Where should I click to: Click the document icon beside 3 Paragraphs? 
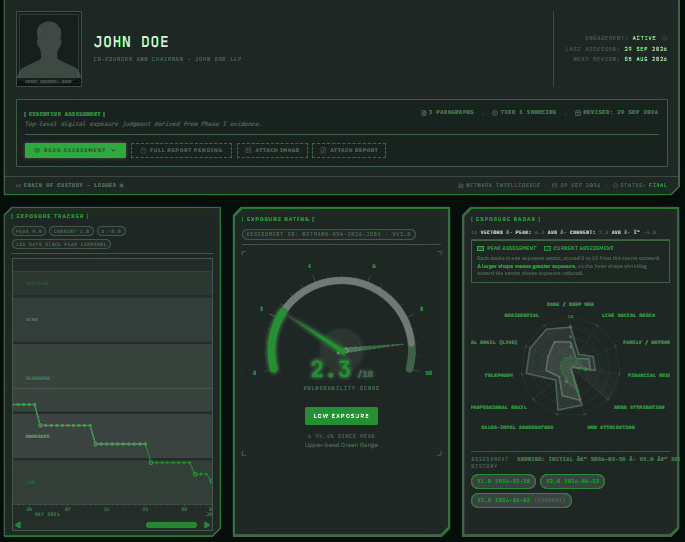(423, 113)
